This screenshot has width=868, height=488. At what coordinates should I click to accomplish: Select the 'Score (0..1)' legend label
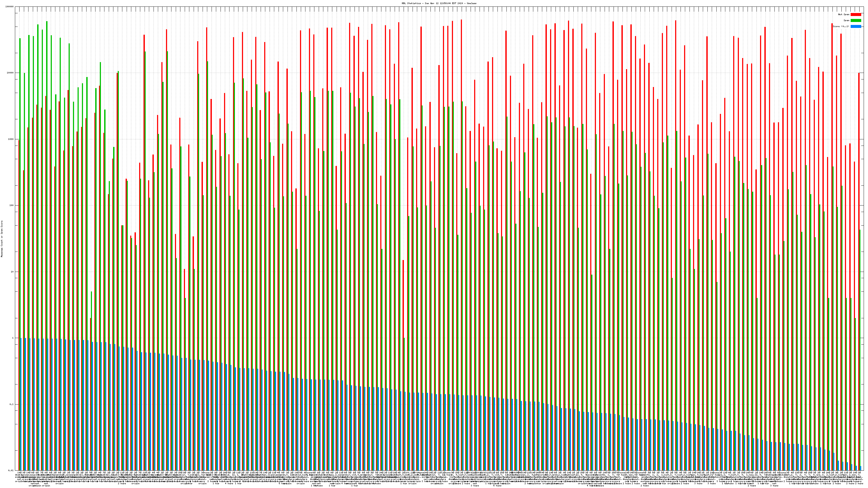841,26
